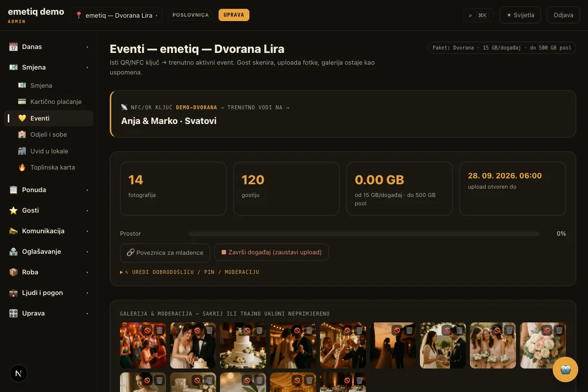The image size is (588, 392).
Task: Select the Poslovnica mode tab
Action: [x=191, y=15]
